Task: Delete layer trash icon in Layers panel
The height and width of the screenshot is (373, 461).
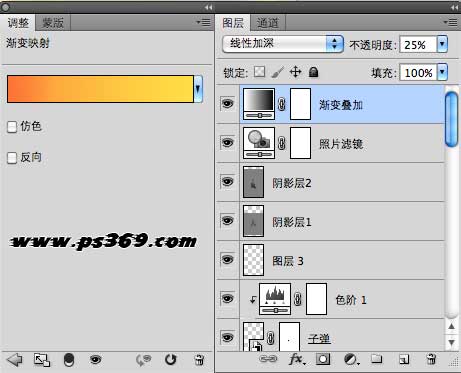Action: [431, 359]
